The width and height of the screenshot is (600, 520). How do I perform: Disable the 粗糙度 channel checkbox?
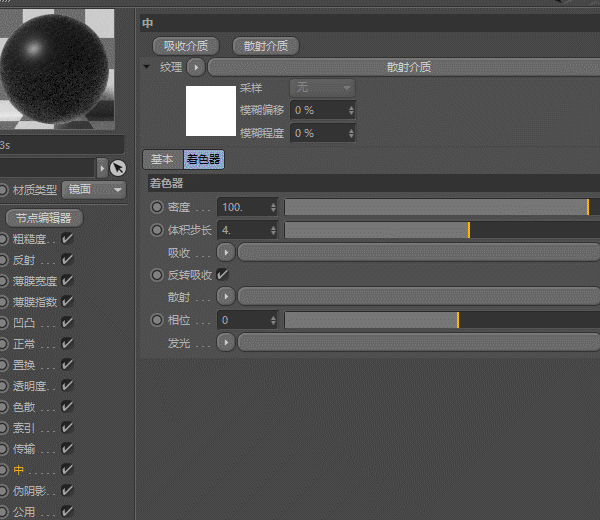(67, 239)
